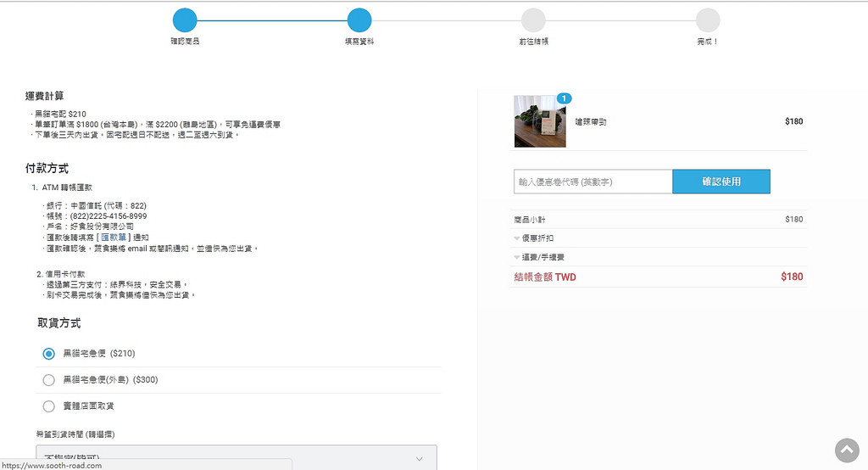Click the blue quantity badge on product image
Image resolution: width=868 pixels, height=470 pixels.
click(x=564, y=98)
